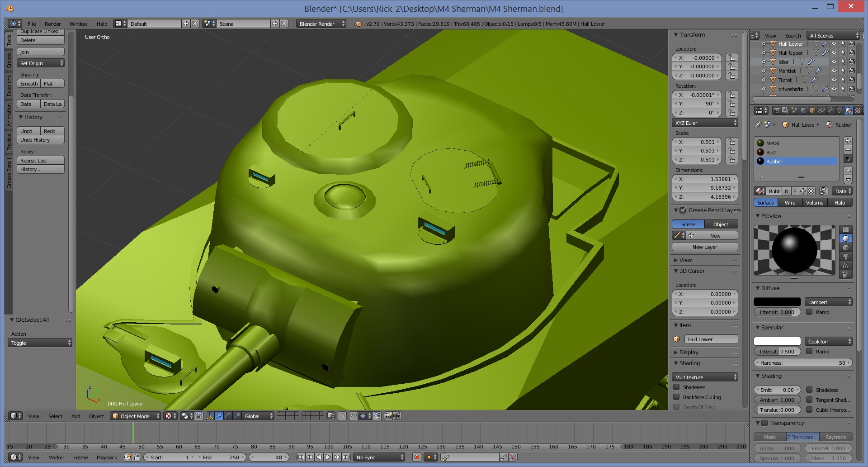Click the Join button

[41, 52]
